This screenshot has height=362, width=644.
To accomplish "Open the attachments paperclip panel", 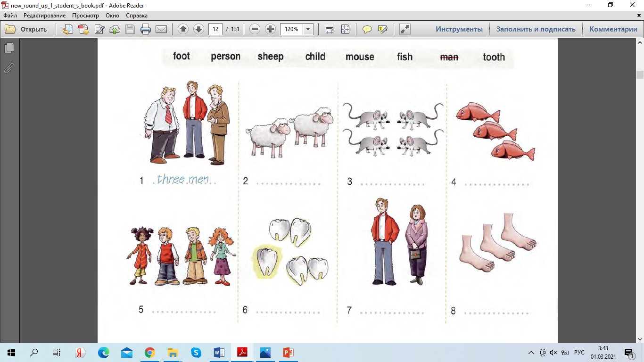I will click(9, 68).
